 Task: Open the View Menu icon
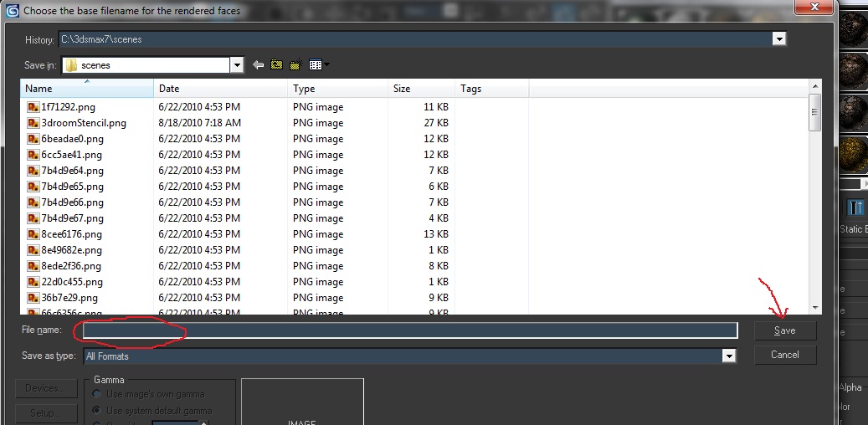[315, 65]
